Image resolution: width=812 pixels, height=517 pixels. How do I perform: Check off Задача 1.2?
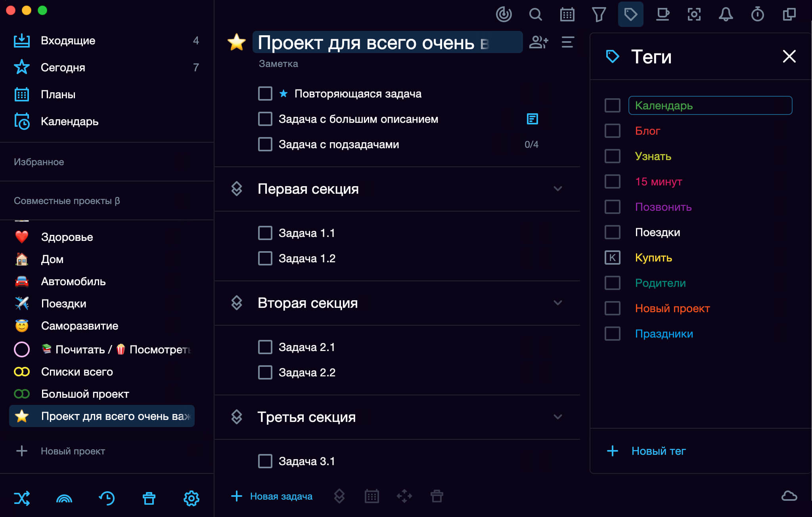[x=265, y=258]
